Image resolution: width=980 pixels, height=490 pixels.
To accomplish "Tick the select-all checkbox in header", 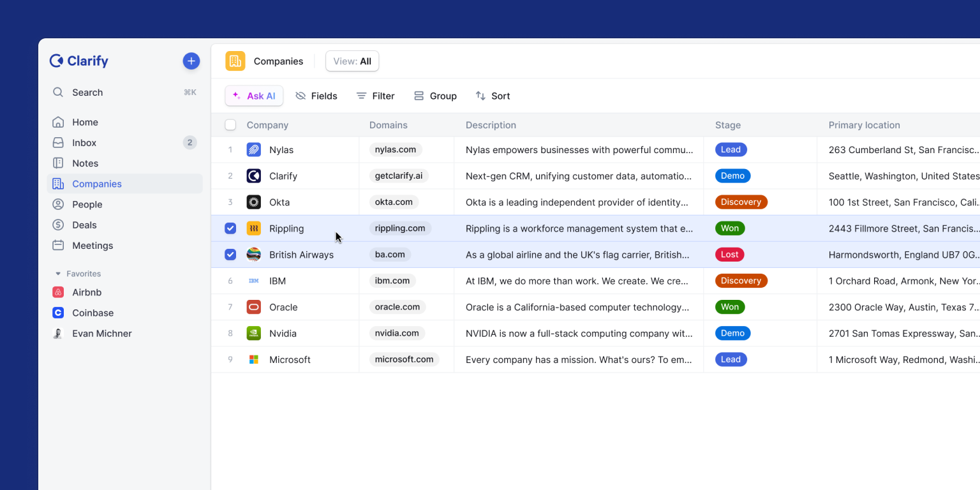I will 230,125.
